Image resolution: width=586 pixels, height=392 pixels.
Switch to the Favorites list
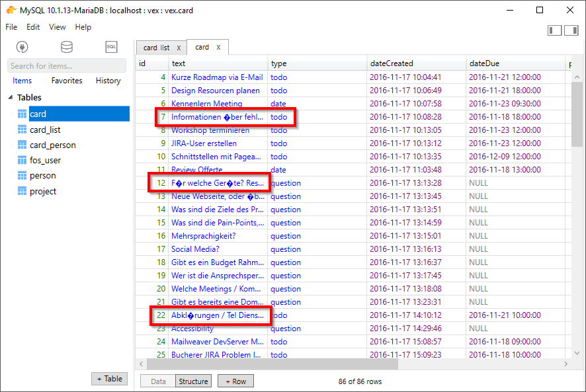point(66,80)
